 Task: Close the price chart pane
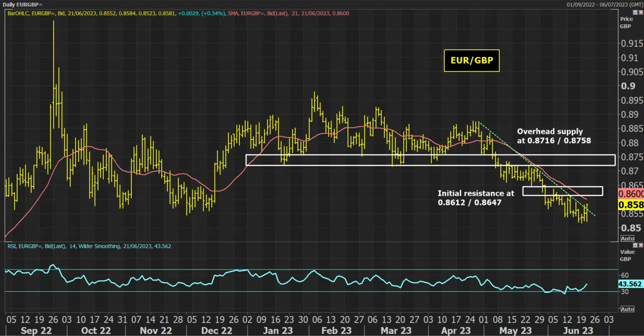point(641,13)
